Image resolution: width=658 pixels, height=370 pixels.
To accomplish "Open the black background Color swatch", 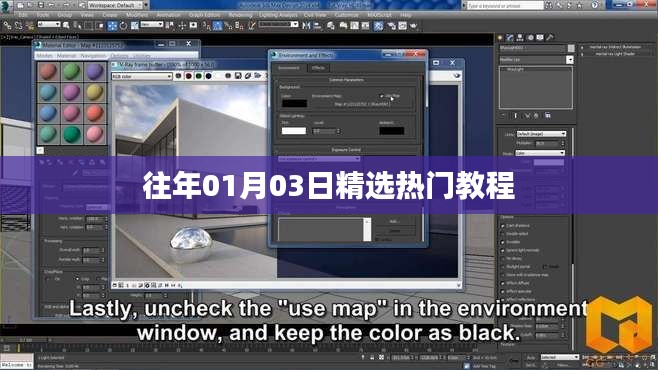I will (294, 103).
